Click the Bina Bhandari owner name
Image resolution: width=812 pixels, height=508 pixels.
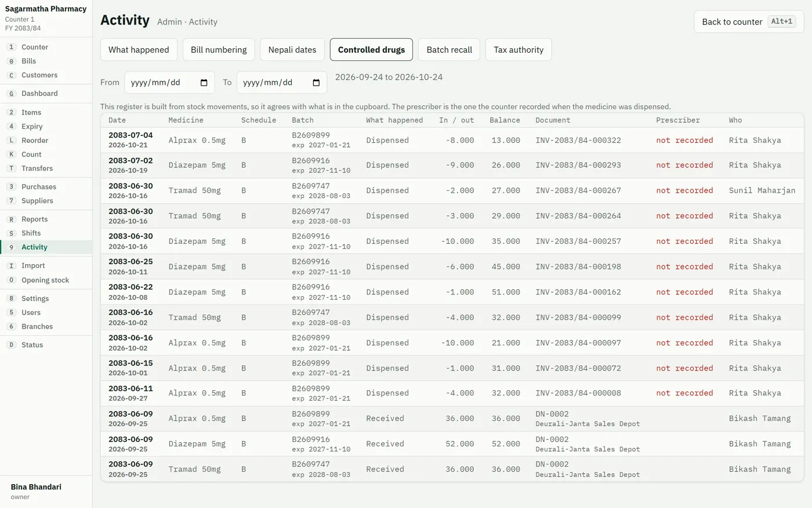(36, 487)
